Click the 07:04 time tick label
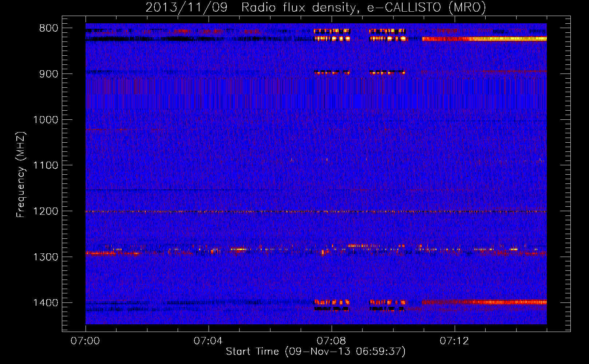 click(208, 341)
